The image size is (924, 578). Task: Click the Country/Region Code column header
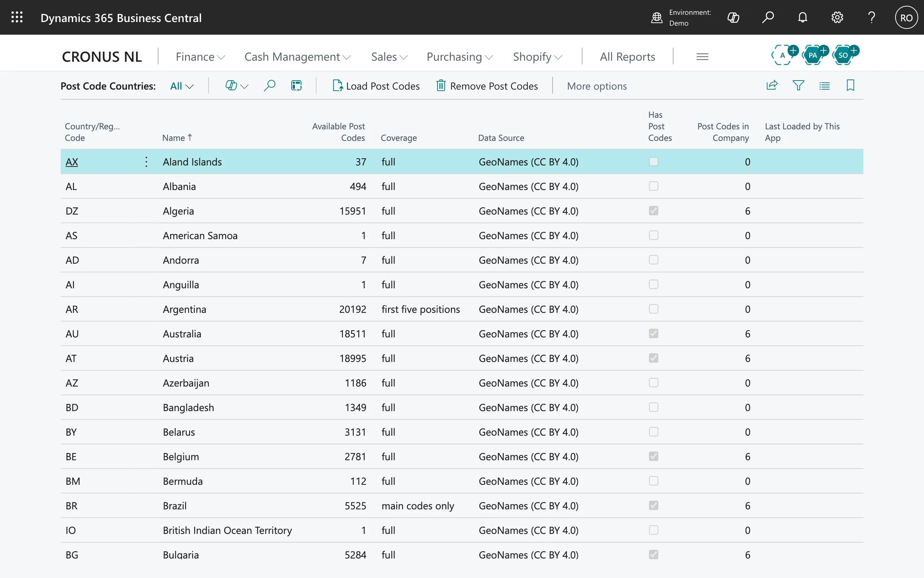(x=92, y=132)
